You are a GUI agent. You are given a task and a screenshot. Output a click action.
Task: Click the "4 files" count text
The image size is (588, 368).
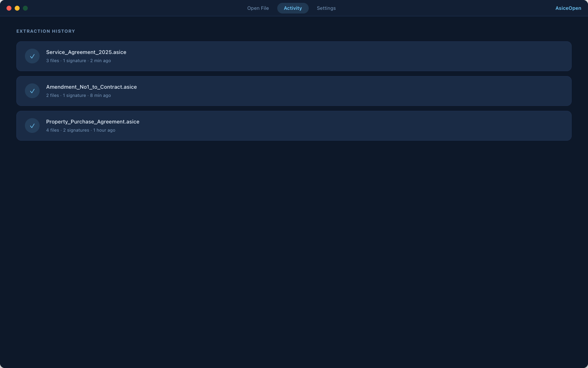coord(52,130)
